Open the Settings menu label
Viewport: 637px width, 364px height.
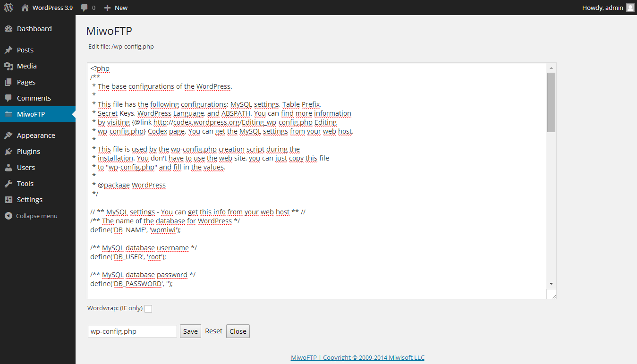(x=30, y=200)
